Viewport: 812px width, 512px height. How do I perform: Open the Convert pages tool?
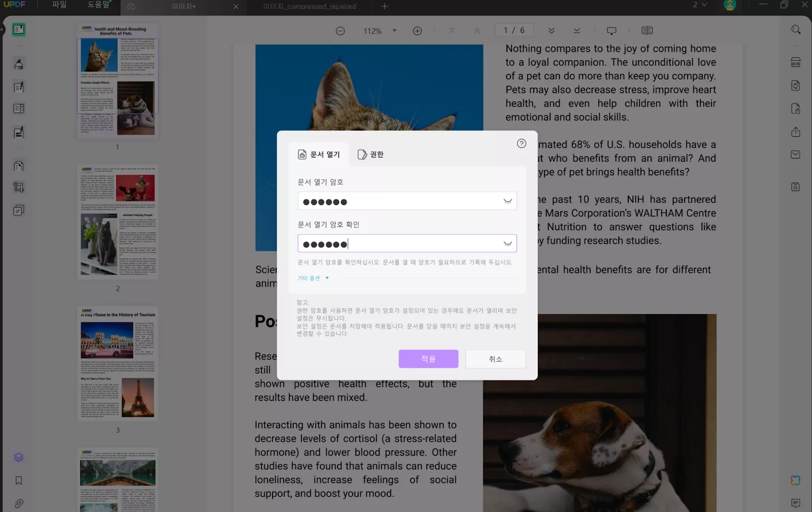pos(19,166)
